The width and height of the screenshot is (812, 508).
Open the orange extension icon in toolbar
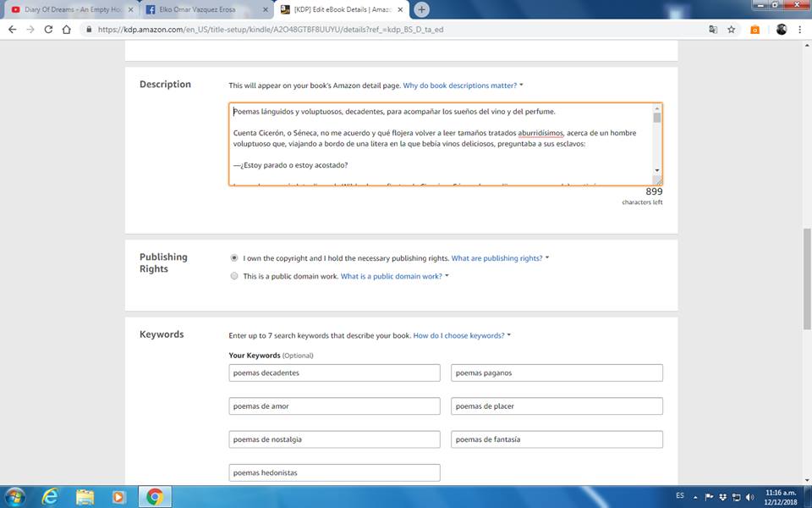(754, 29)
